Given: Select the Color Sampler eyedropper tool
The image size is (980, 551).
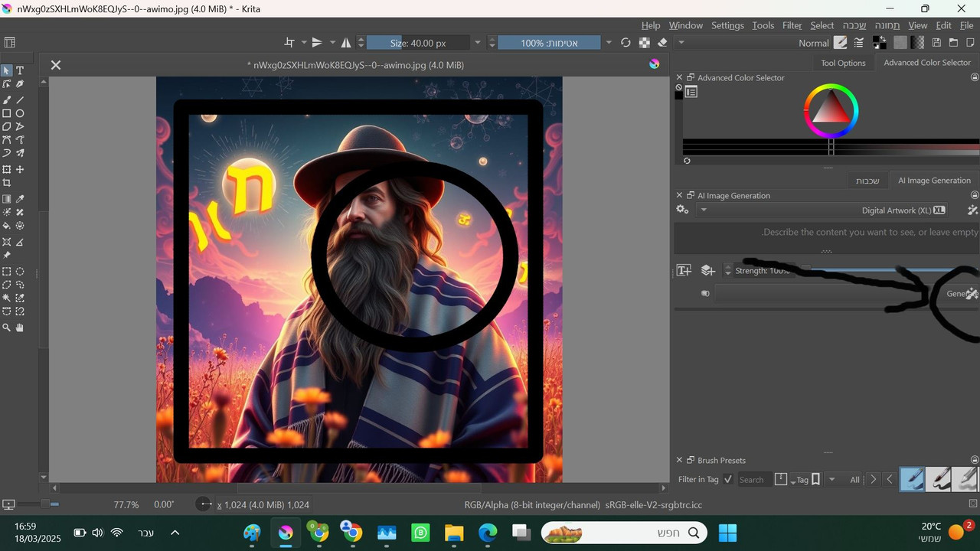Looking at the screenshot, I should point(20,199).
